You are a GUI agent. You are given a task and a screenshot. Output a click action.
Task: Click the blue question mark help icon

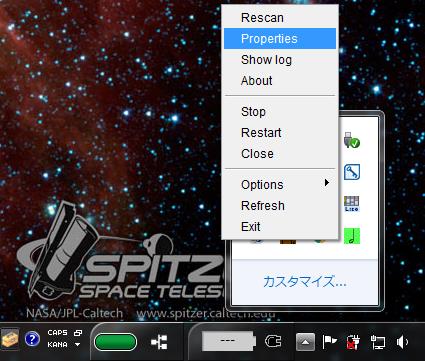(32, 339)
